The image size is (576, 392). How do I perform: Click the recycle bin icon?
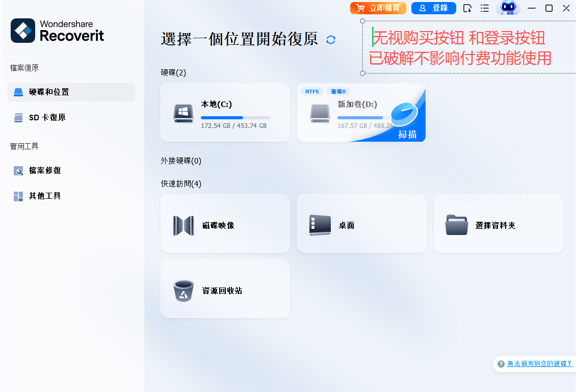pyautogui.click(x=184, y=291)
